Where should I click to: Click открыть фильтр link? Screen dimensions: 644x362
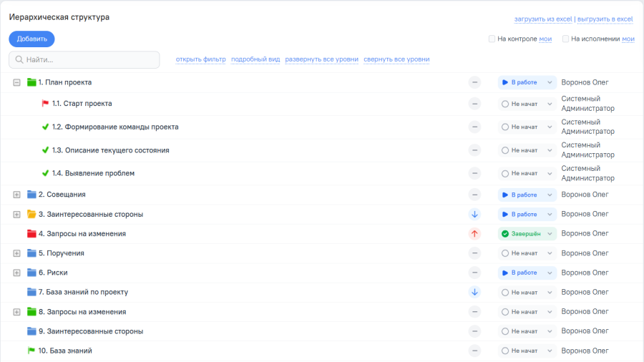201,59
